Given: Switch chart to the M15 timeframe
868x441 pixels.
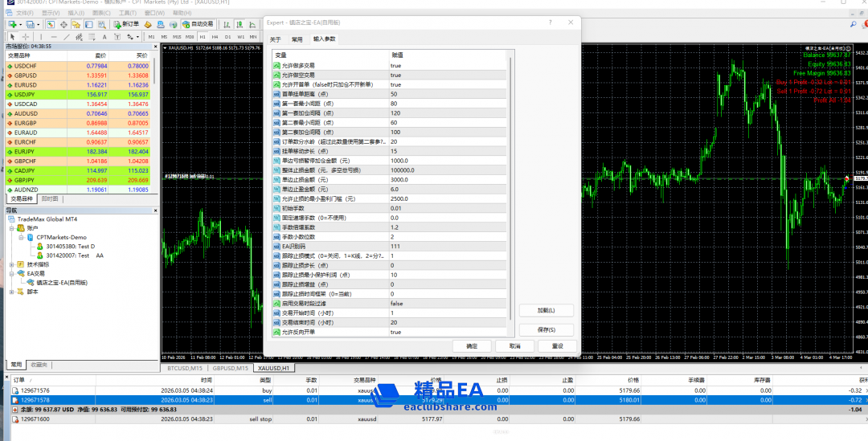Looking at the screenshot, I should pyautogui.click(x=176, y=37).
